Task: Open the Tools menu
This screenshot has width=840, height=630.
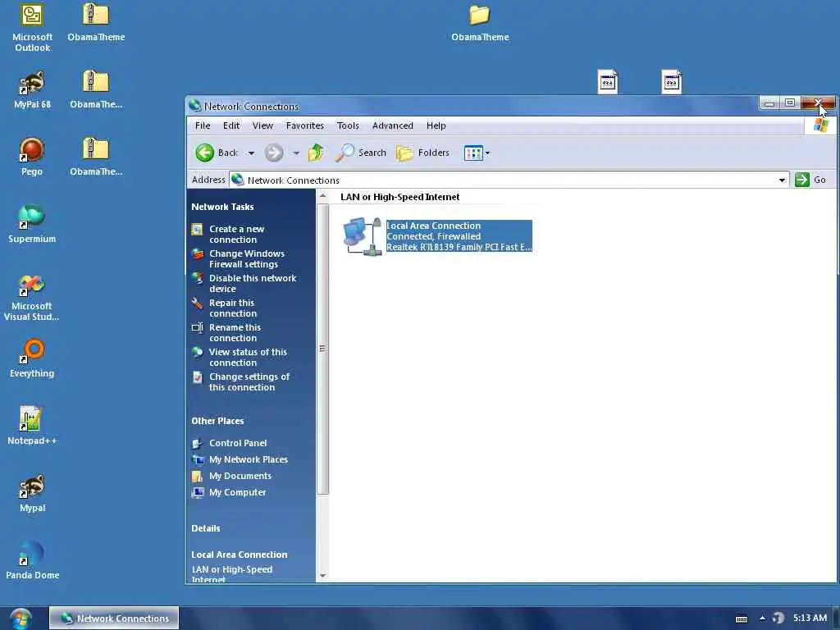Action: click(x=348, y=126)
